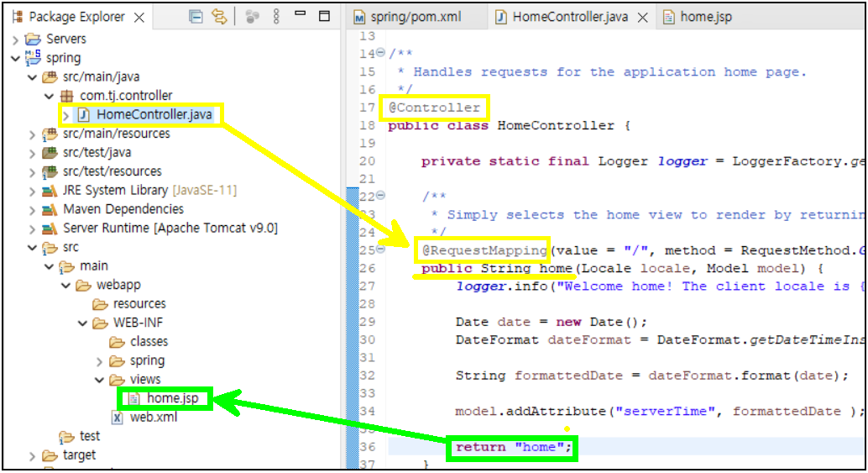Click the classes folder icon
This screenshot has height=473, width=868.
(117, 342)
